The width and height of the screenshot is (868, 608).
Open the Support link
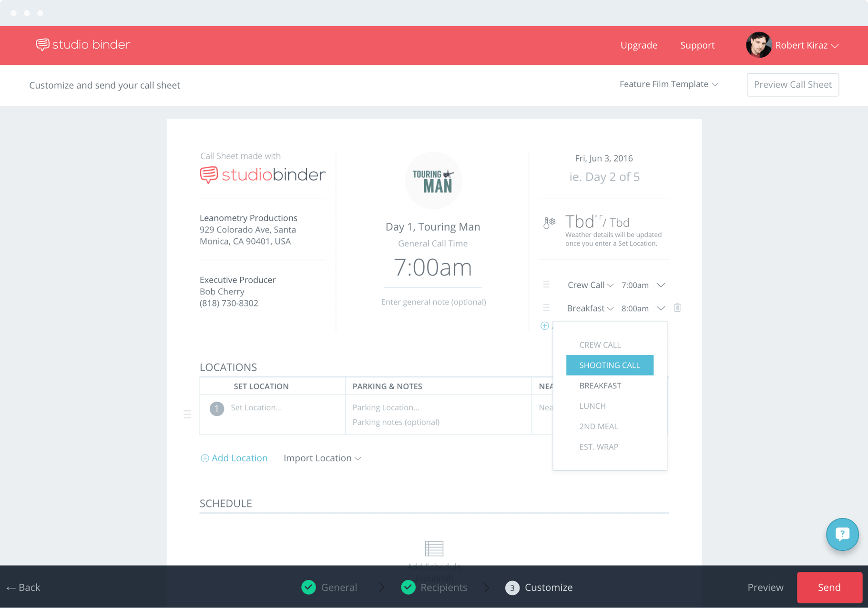pos(697,45)
